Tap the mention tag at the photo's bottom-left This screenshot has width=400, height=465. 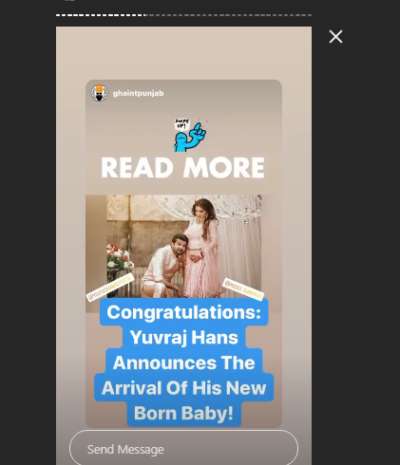tap(110, 287)
